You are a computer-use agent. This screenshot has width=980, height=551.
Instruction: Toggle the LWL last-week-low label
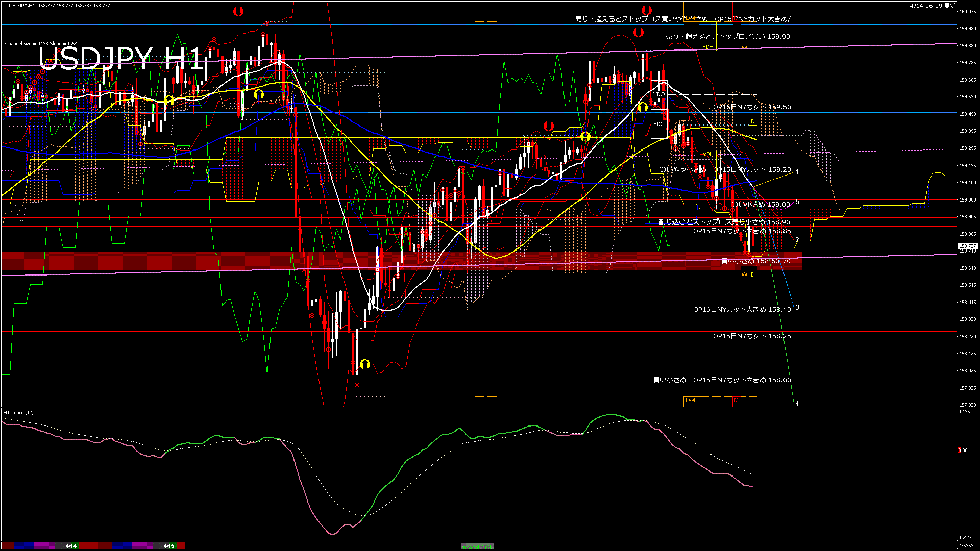click(692, 401)
